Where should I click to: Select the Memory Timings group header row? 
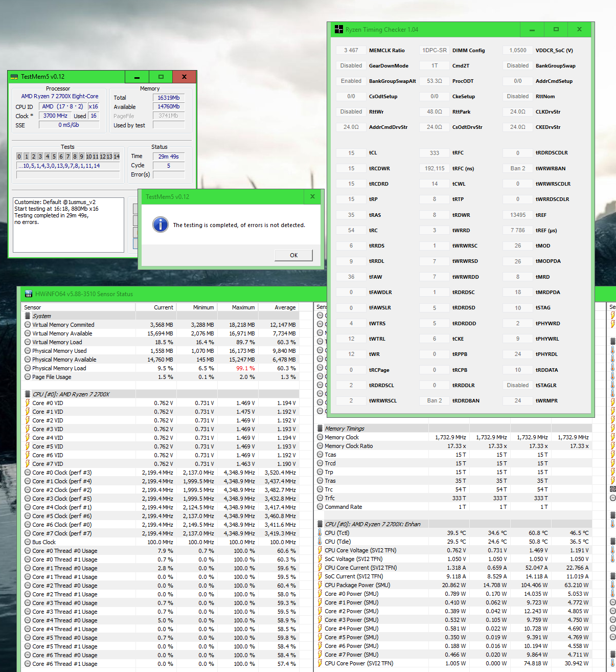(454, 429)
